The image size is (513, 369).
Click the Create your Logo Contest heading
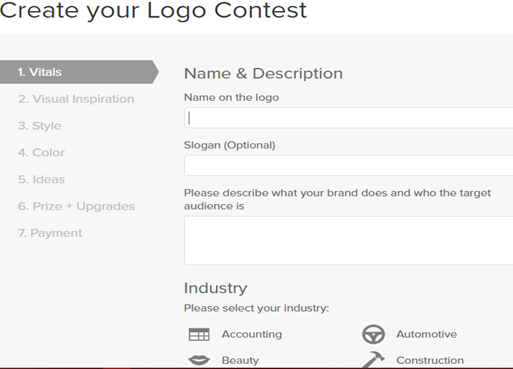[153, 11]
